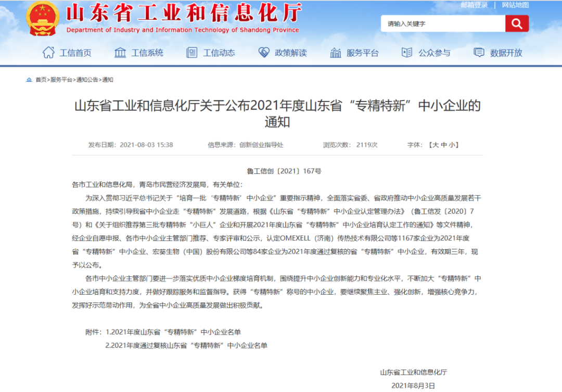Click the 网站地图 link
Image resolution: width=562 pixels, height=392 pixels.
click(x=515, y=5)
